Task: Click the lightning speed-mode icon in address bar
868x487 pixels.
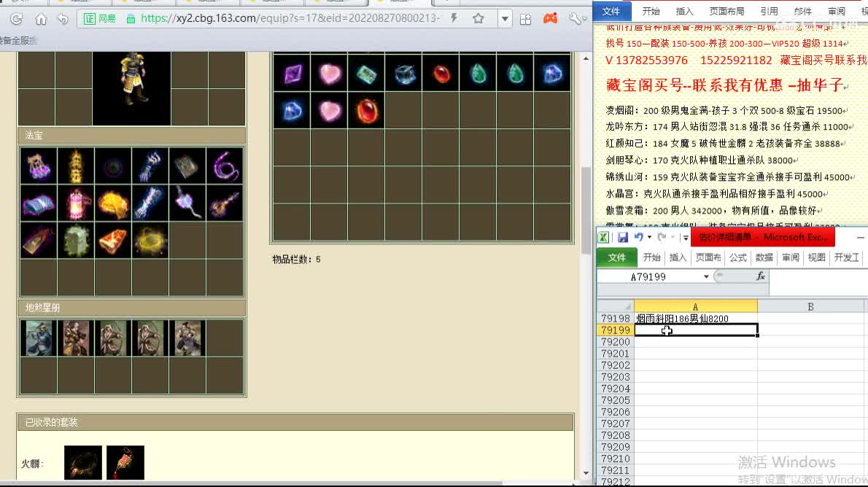Action: (x=454, y=18)
